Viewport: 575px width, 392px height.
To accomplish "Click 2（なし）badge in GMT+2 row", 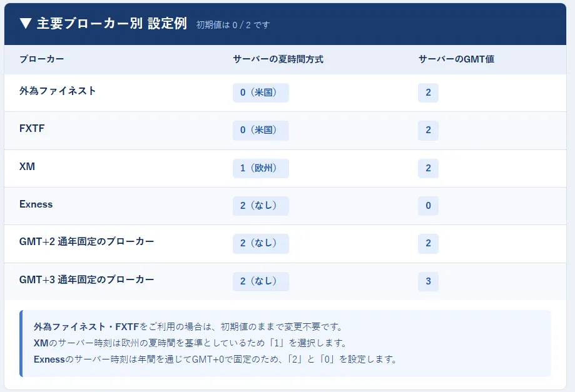I will [x=261, y=244].
